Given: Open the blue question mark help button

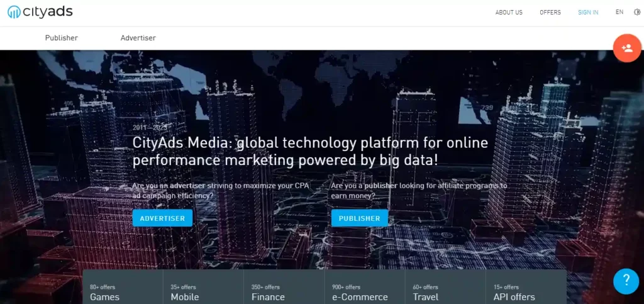Looking at the screenshot, I should coord(626,281).
